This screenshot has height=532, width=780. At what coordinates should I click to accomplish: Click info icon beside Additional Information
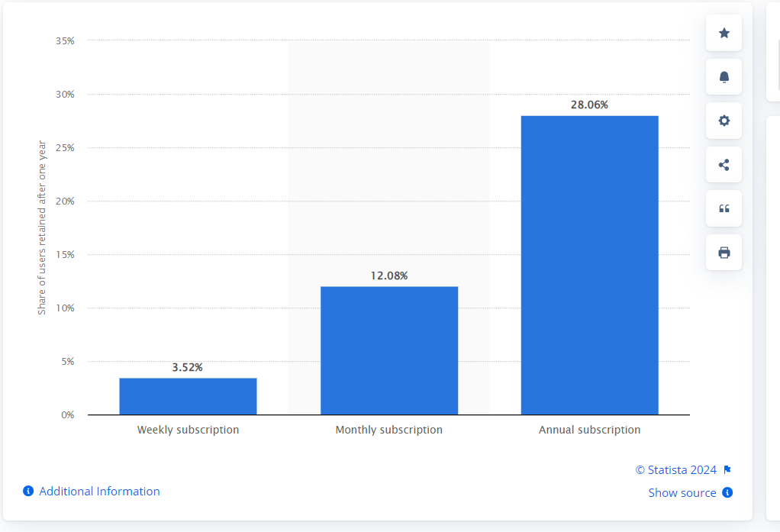[28, 492]
